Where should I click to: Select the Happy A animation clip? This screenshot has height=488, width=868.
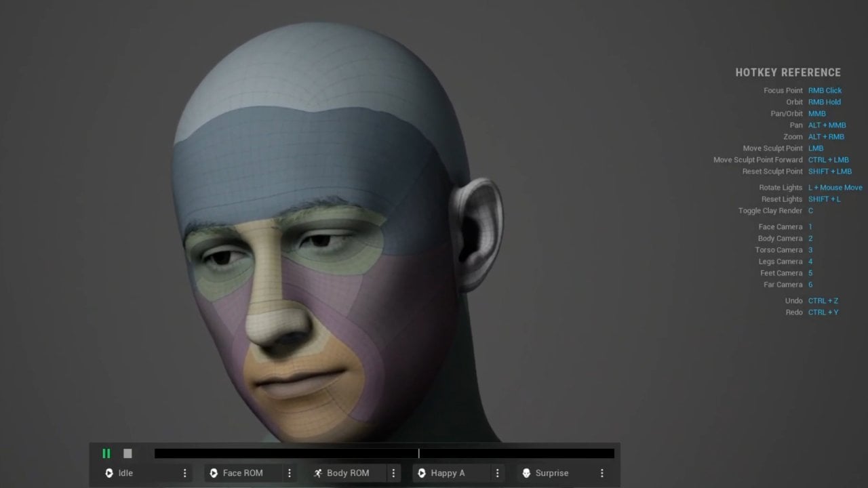450,473
